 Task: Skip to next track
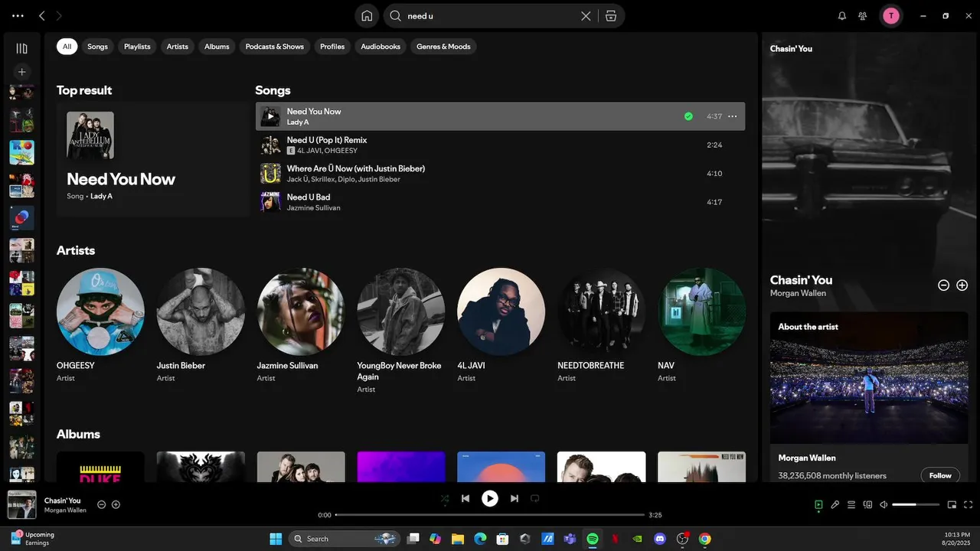tap(514, 498)
